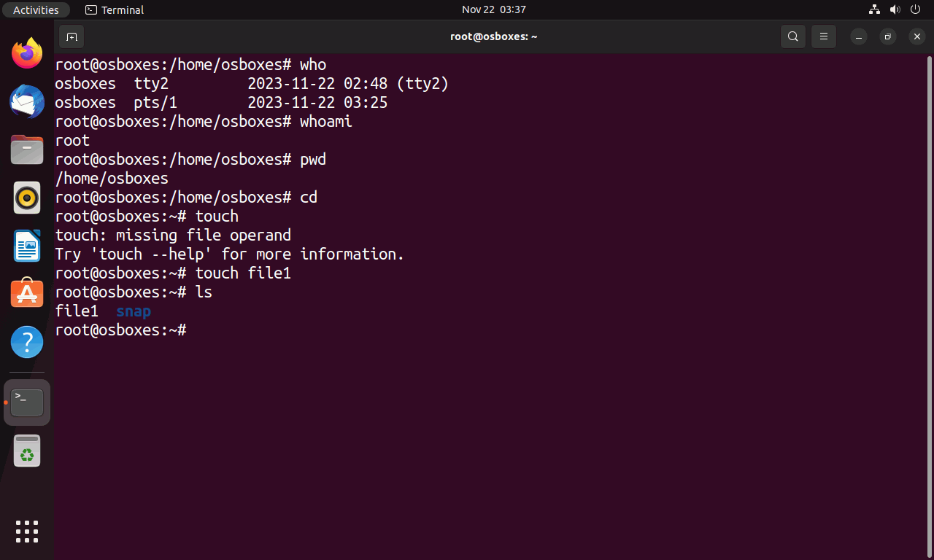Launch the Thunderbird mail client

tap(27, 101)
